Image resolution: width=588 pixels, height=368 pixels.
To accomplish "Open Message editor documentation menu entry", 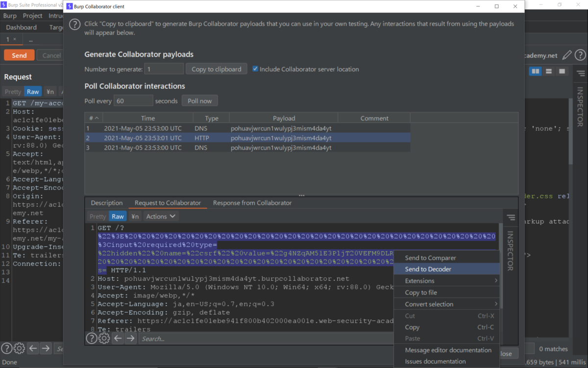I will pyautogui.click(x=446, y=350).
